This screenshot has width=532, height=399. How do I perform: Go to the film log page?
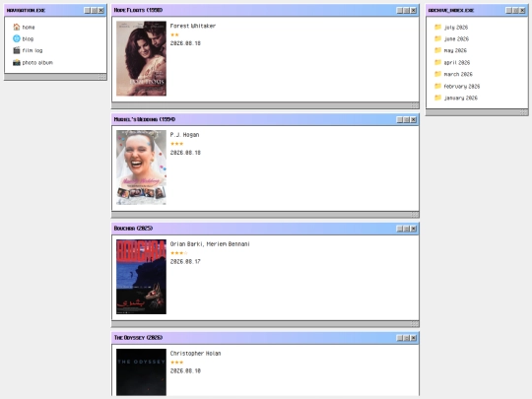[x=33, y=50]
